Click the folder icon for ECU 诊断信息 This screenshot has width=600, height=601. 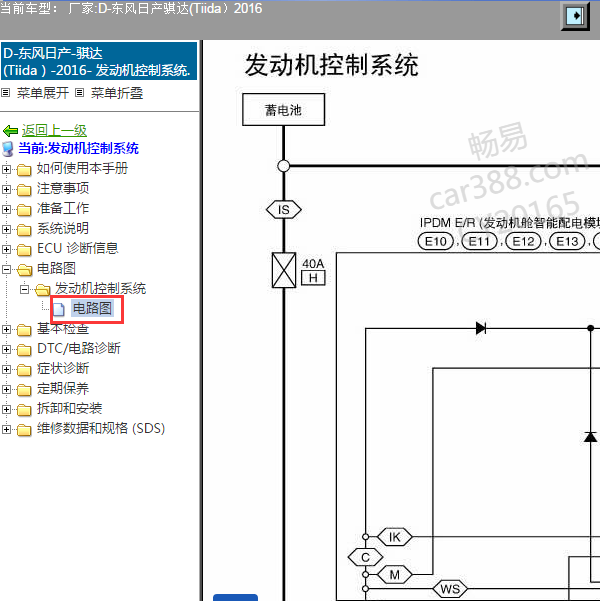pos(24,250)
